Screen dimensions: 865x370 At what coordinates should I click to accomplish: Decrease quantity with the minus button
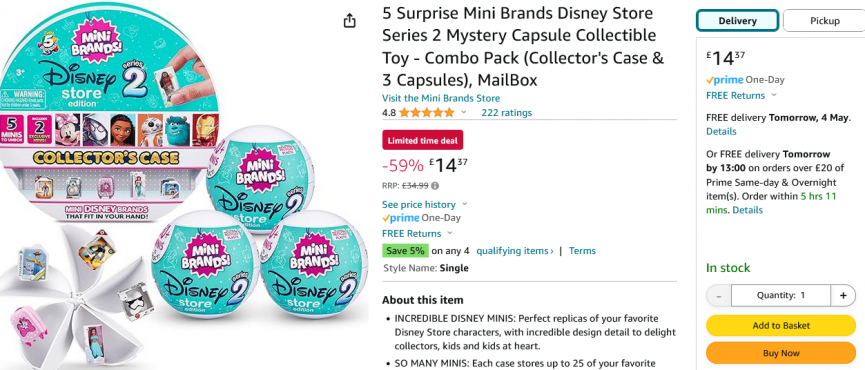719,295
